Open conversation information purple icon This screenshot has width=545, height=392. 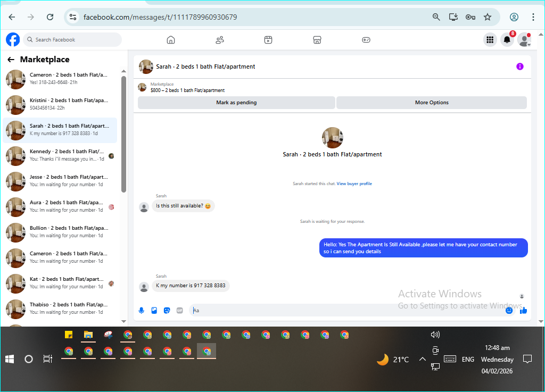(519, 66)
